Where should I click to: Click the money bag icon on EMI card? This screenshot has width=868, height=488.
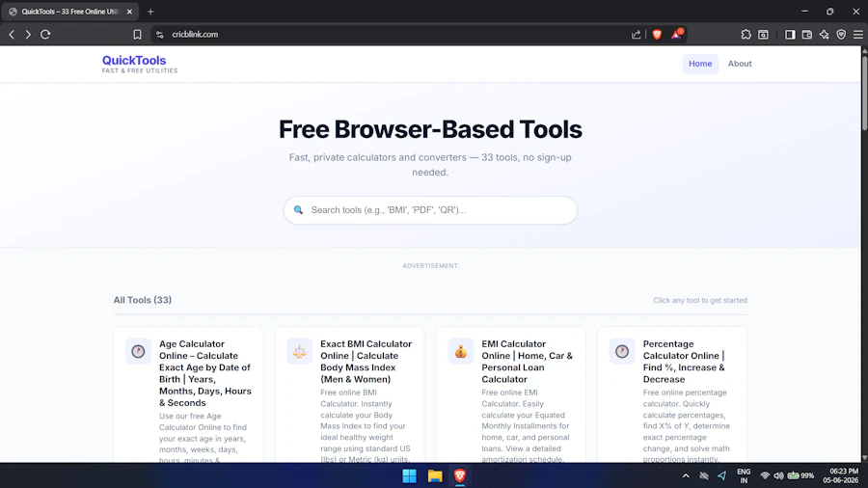tap(461, 351)
